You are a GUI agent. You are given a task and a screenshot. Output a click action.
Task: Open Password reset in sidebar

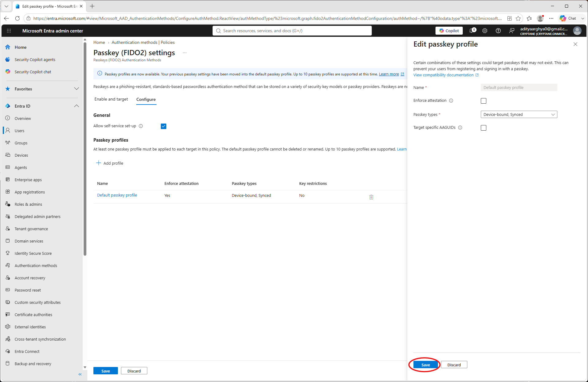point(28,290)
